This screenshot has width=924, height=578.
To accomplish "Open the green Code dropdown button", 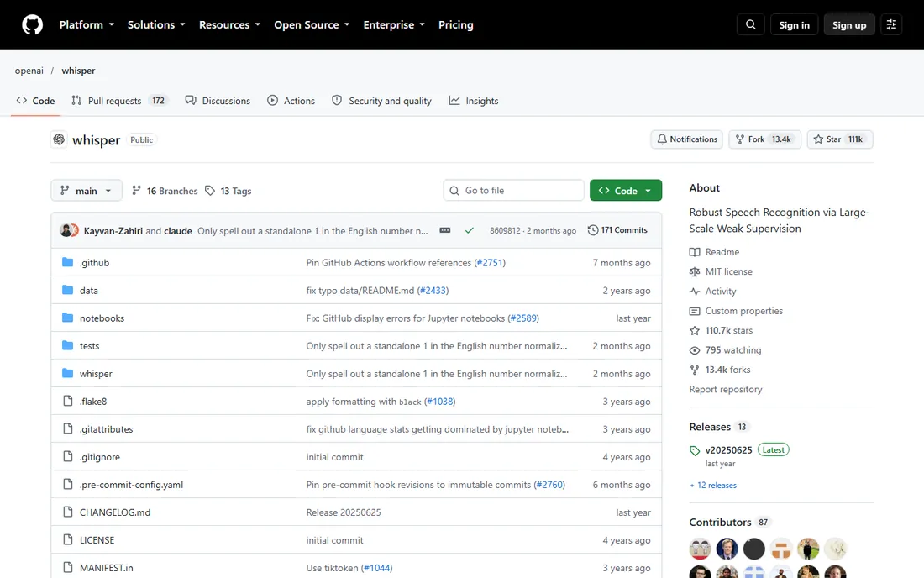I will (626, 191).
